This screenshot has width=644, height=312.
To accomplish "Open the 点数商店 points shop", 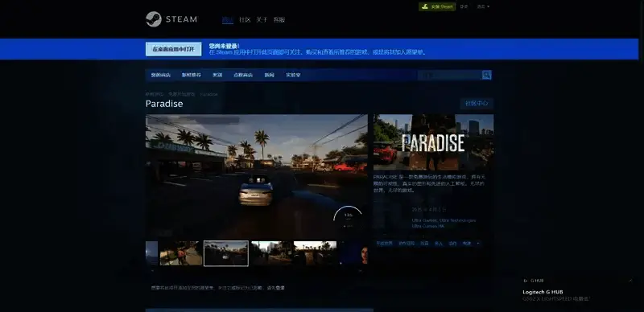I will click(243, 75).
